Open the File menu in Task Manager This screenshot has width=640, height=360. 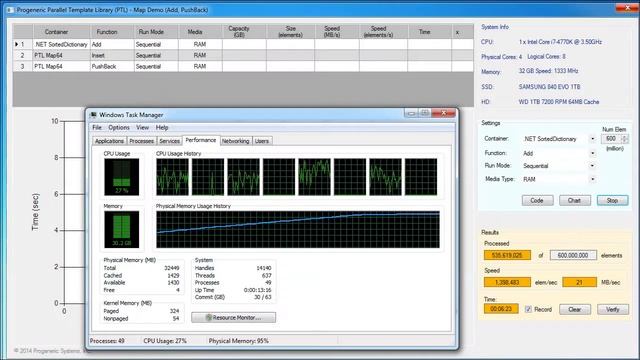point(97,128)
